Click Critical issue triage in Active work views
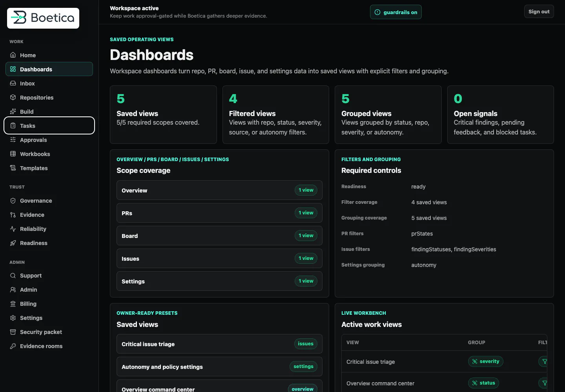Viewport: 565px width, 392px height. click(370, 362)
